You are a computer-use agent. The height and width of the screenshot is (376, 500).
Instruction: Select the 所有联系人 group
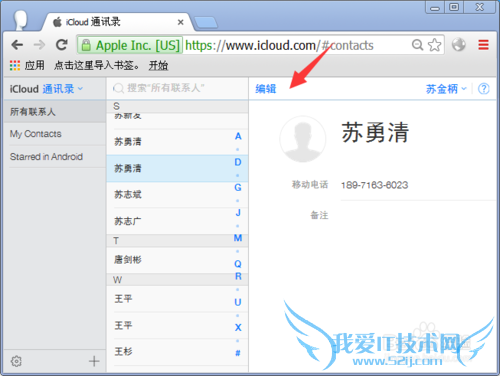(55, 112)
